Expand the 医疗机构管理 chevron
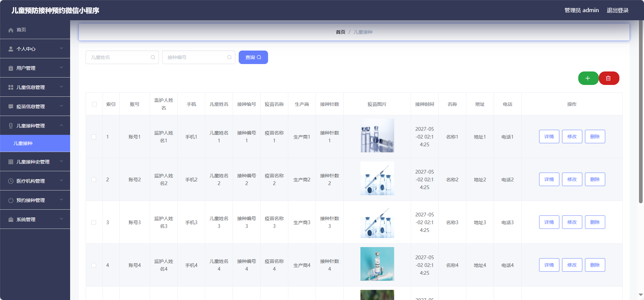Screen dimensions: 644x300 click(x=61, y=181)
